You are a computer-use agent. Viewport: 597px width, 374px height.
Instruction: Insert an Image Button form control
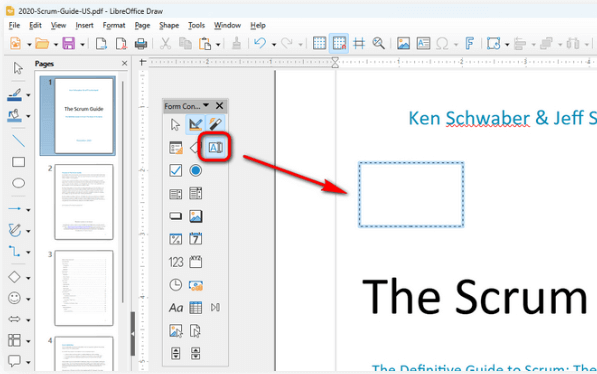pos(196,216)
